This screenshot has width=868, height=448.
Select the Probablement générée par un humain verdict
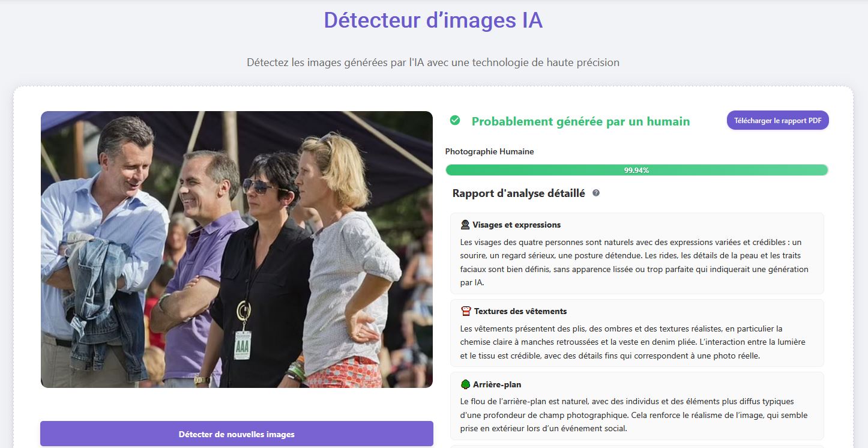click(x=580, y=121)
